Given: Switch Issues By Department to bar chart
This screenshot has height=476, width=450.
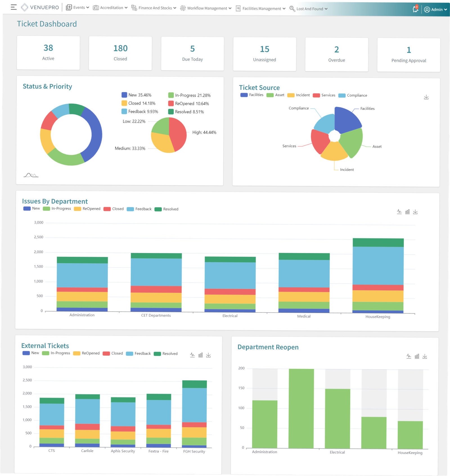Looking at the screenshot, I should (407, 212).
